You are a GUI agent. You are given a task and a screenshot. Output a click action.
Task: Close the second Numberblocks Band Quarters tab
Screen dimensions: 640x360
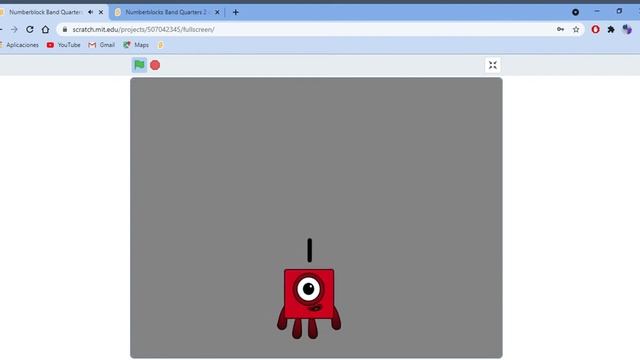(x=217, y=12)
